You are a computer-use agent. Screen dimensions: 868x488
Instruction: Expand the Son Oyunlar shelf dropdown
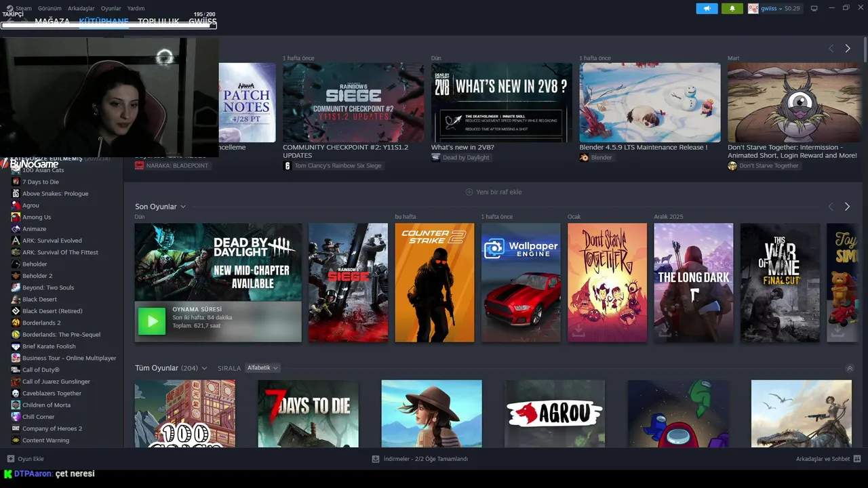[183, 207]
